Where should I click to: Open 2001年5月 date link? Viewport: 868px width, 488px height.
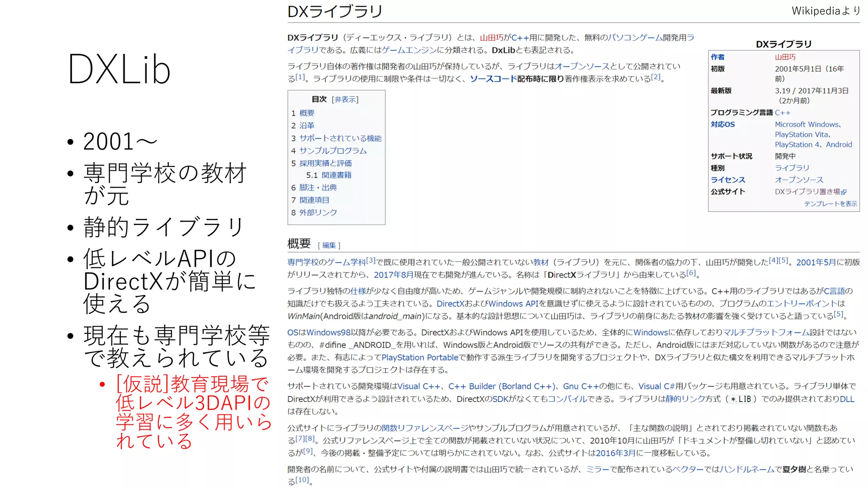pyautogui.click(x=816, y=262)
